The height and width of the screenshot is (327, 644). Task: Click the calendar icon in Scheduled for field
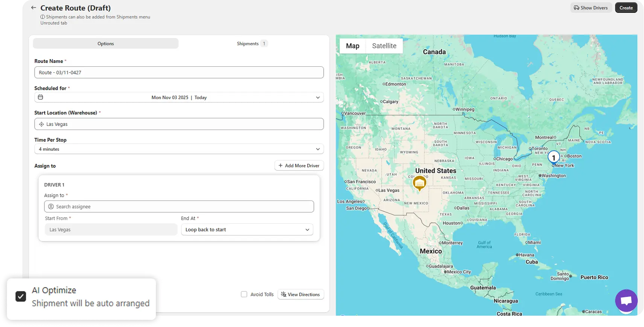coord(41,97)
